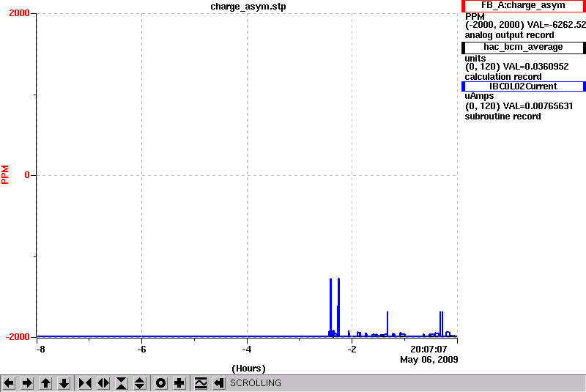Click the 'analog output record' description
The width and height of the screenshot is (586, 392).
509,35
